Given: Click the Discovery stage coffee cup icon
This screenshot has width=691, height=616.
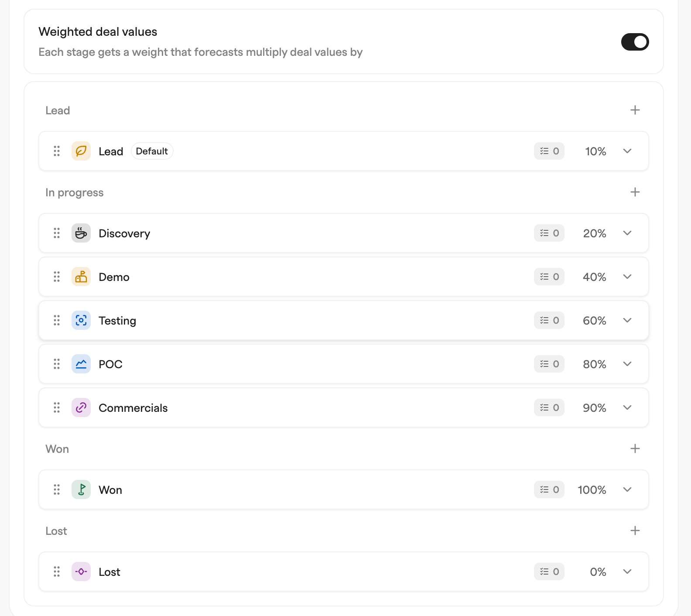Looking at the screenshot, I should (81, 233).
